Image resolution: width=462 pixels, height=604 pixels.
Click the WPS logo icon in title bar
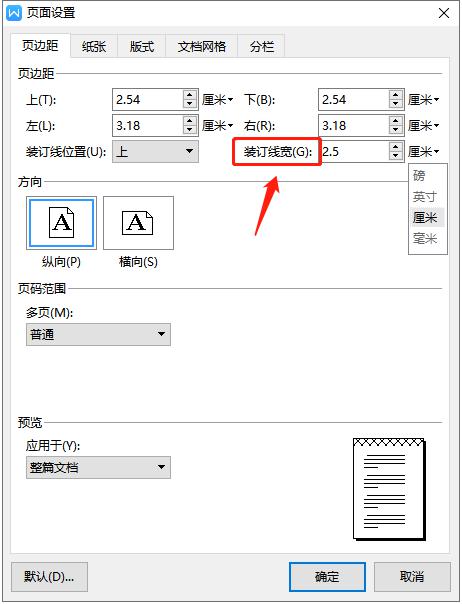click(14, 13)
